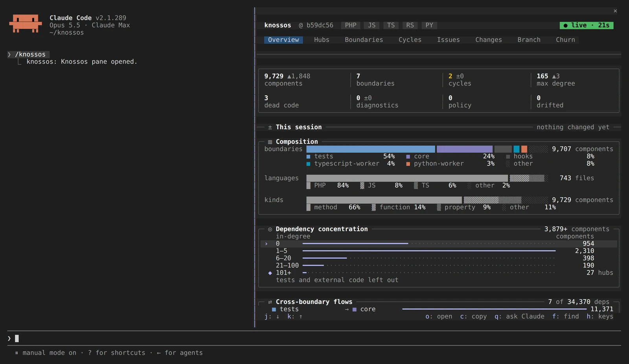Click the ± icon beside This session
The height and width of the screenshot is (364, 629).
[x=270, y=127]
